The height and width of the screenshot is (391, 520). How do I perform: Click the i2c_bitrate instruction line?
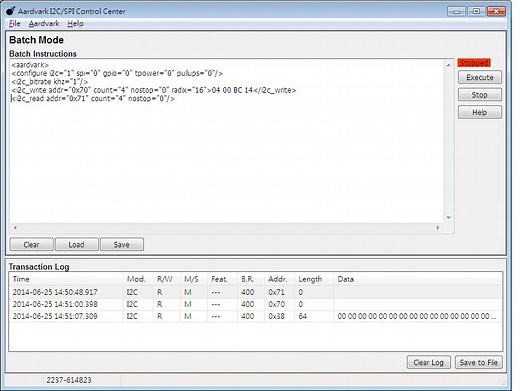tap(50, 82)
